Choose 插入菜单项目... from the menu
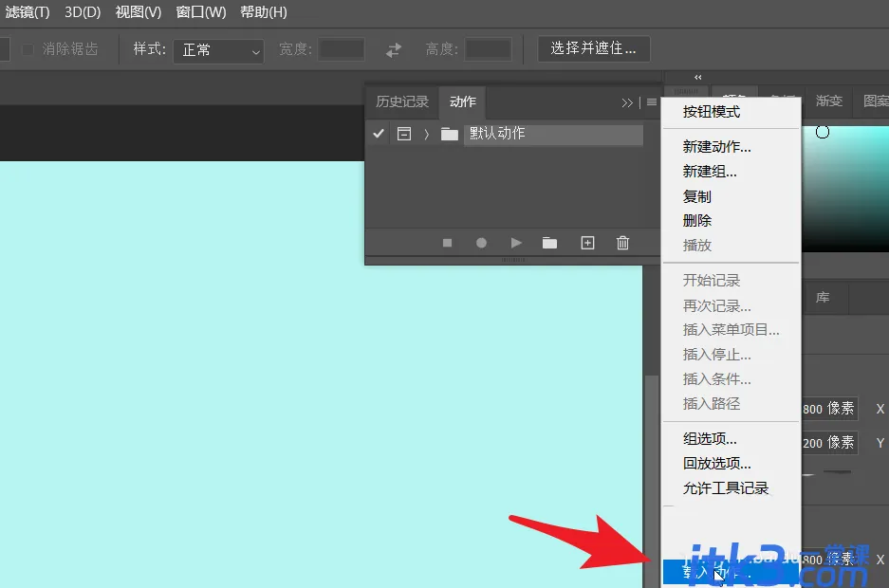 click(732, 330)
